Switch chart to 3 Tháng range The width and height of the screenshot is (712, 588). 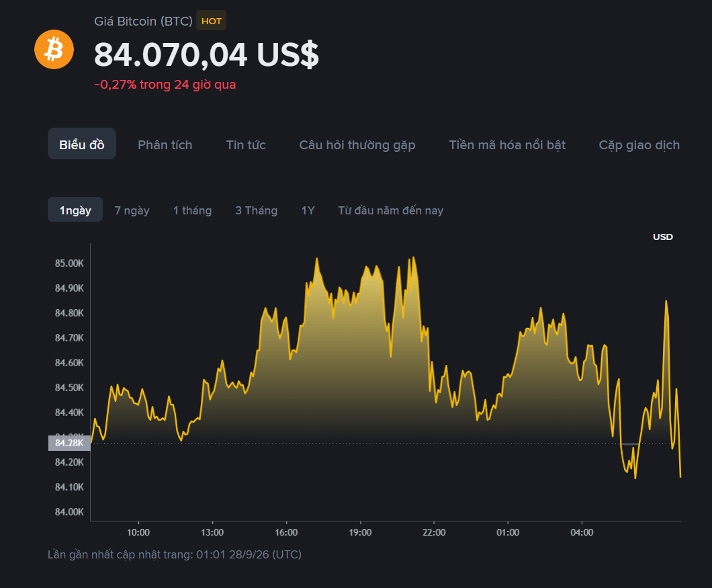(256, 210)
